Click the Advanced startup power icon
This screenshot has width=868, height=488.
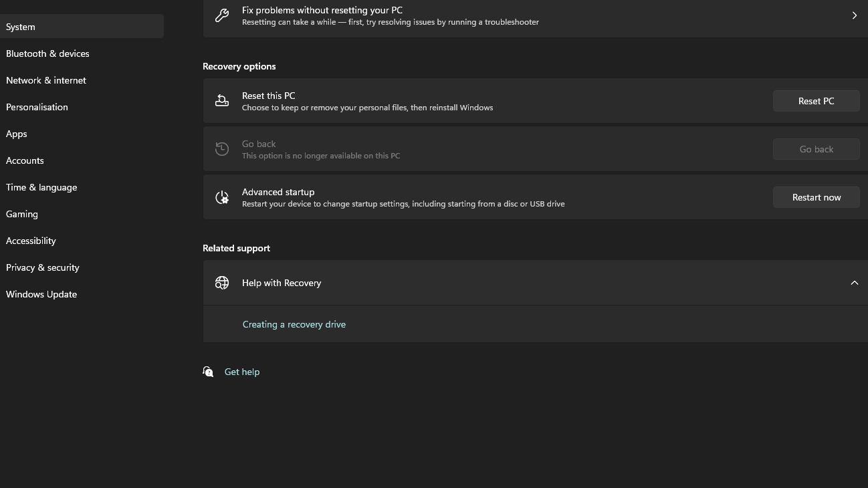(222, 197)
